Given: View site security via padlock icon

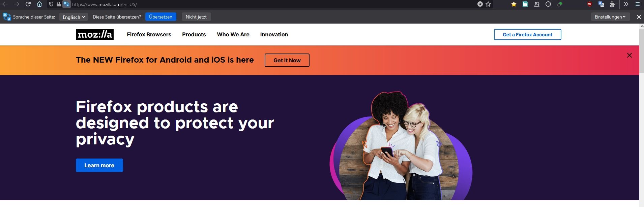Looking at the screenshot, I should (59, 4).
